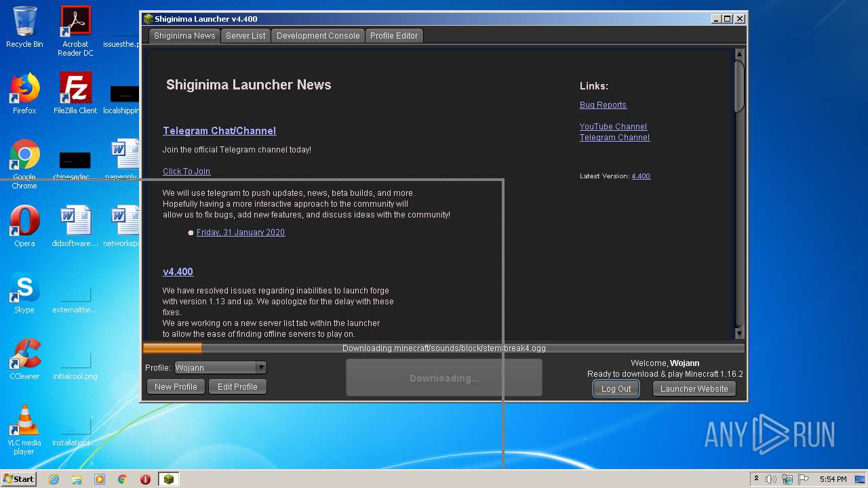Open FileZilla Client desktop shortcut
Screen dimensions: 868x488
(75, 94)
